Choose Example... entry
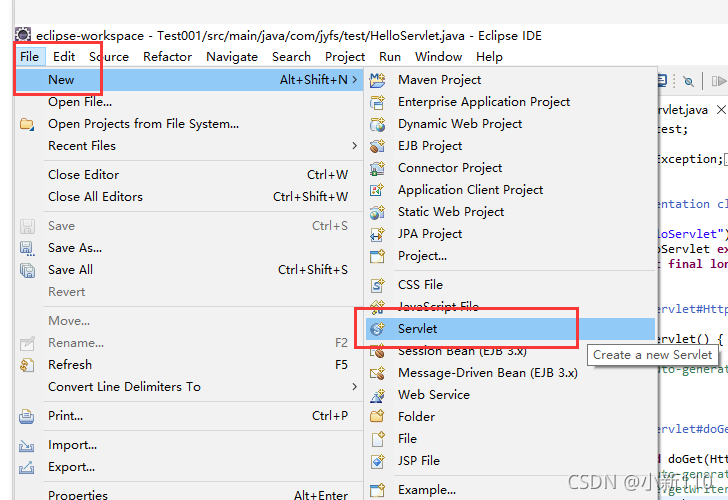 [x=510, y=490]
